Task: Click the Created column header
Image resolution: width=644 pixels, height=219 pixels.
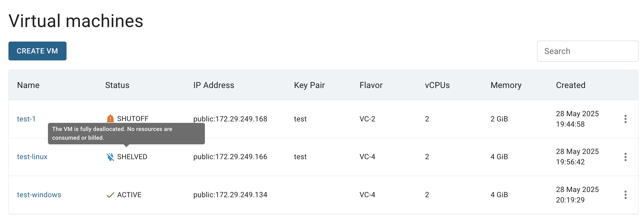Action: point(570,85)
